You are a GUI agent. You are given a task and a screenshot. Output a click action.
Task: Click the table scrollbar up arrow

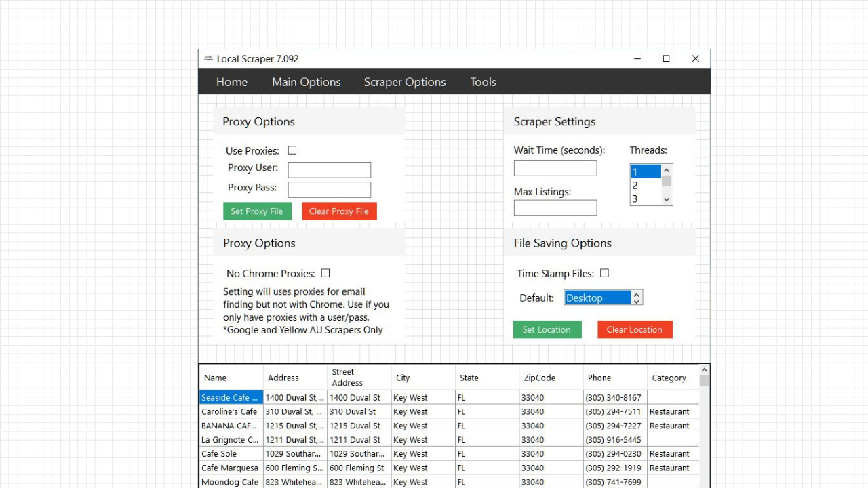pos(704,369)
